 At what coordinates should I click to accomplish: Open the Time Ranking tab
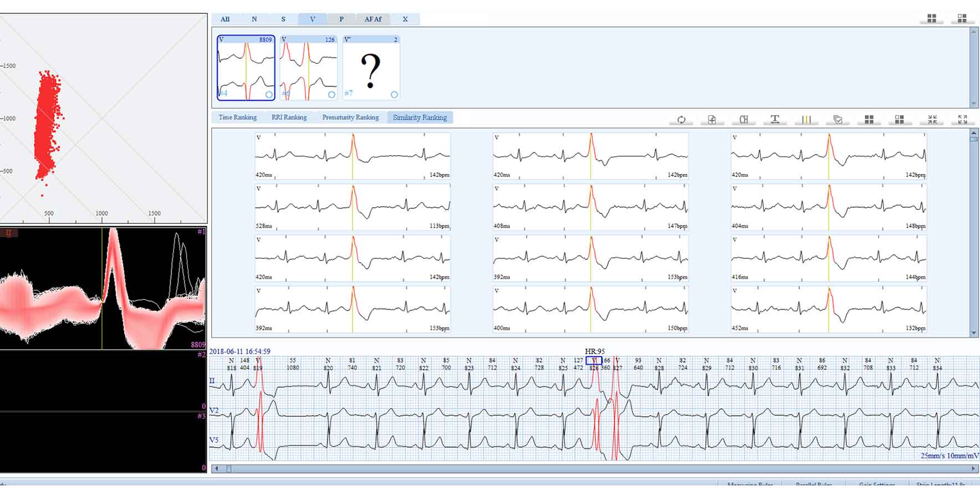pos(237,117)
